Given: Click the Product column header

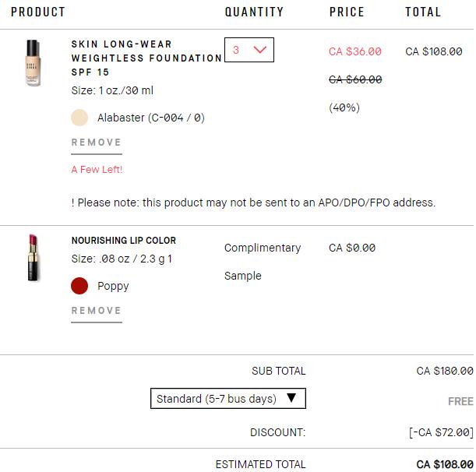Looking at the screenshot, I should click(x=38, y=12).
